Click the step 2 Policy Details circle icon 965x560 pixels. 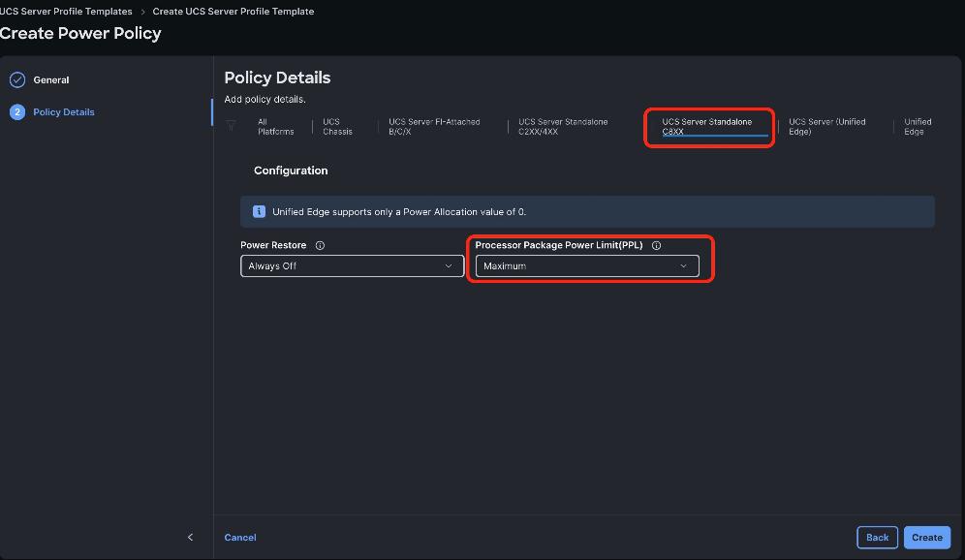click(17, 112)
